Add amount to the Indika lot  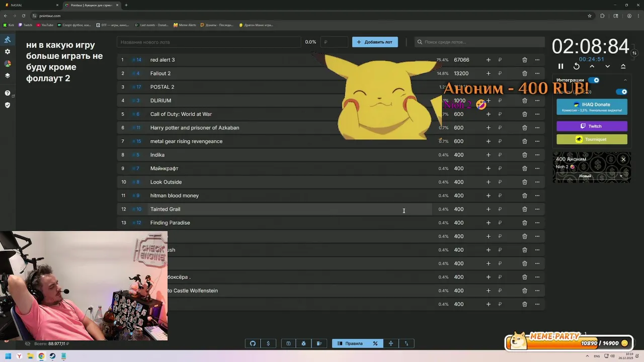point(488,155)
